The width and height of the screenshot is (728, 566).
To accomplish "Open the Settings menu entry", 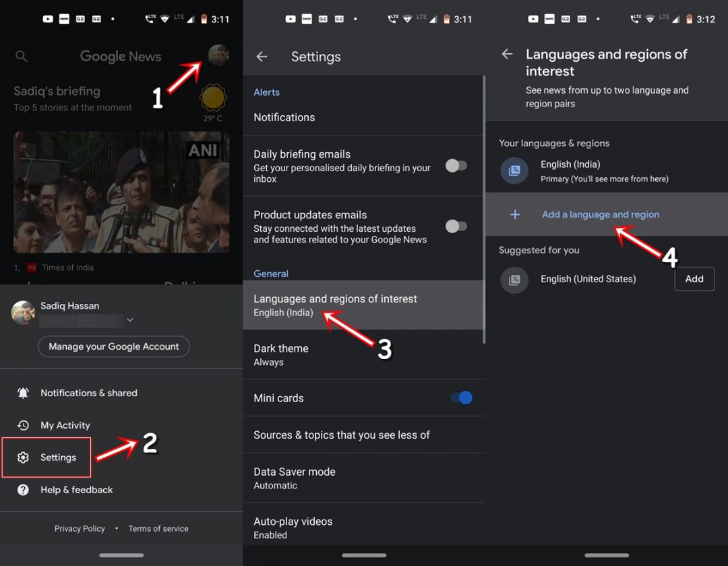I will (47, 458).
